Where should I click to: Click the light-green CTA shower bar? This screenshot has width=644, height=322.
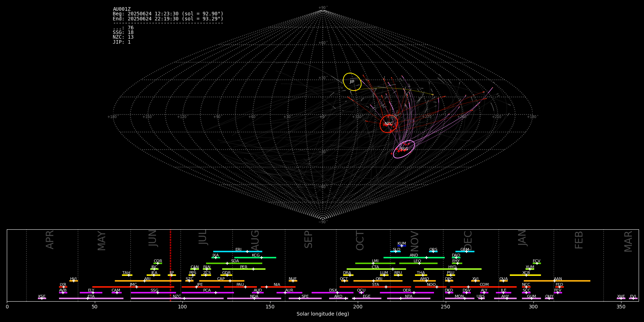click(x=376, y=269)
